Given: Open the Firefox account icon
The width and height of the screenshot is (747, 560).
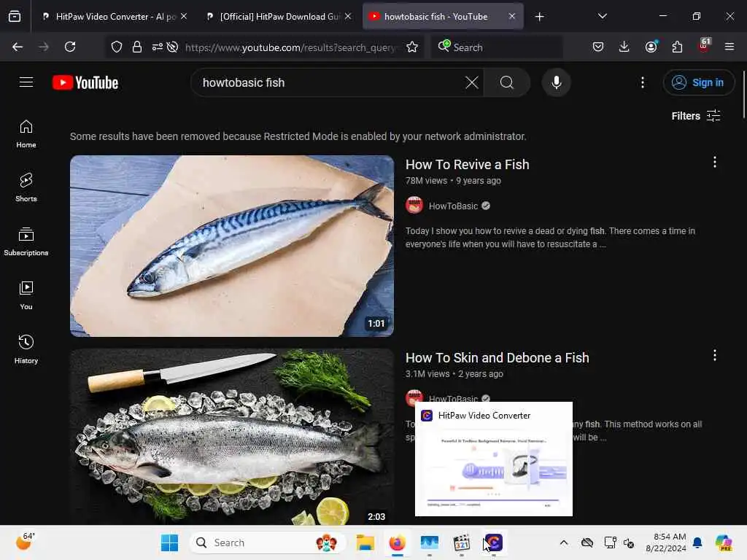Looking at the screenshot, I should [x=651, y=47].
